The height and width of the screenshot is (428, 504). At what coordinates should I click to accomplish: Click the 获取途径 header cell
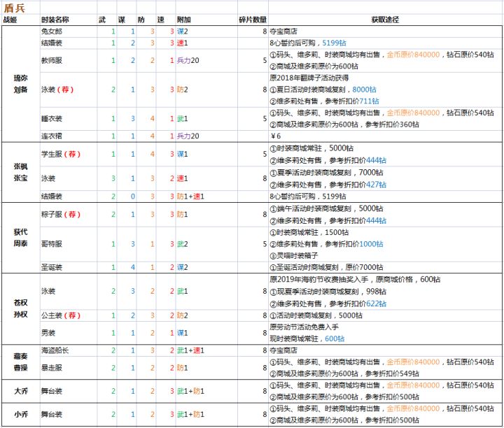tap(385, 20)
